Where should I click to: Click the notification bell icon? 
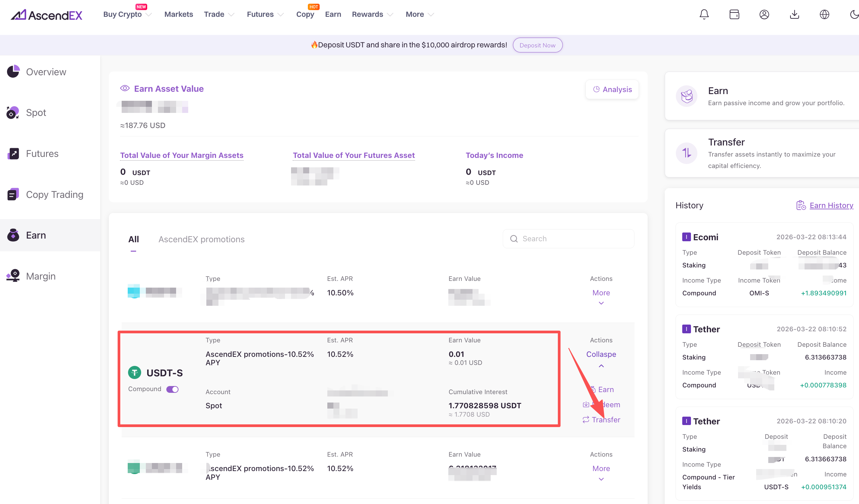(x=704, y=14)
